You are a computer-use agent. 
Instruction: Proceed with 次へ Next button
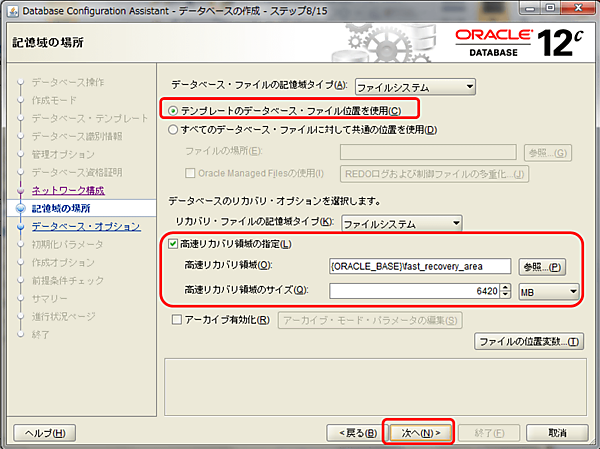point(420,433)
